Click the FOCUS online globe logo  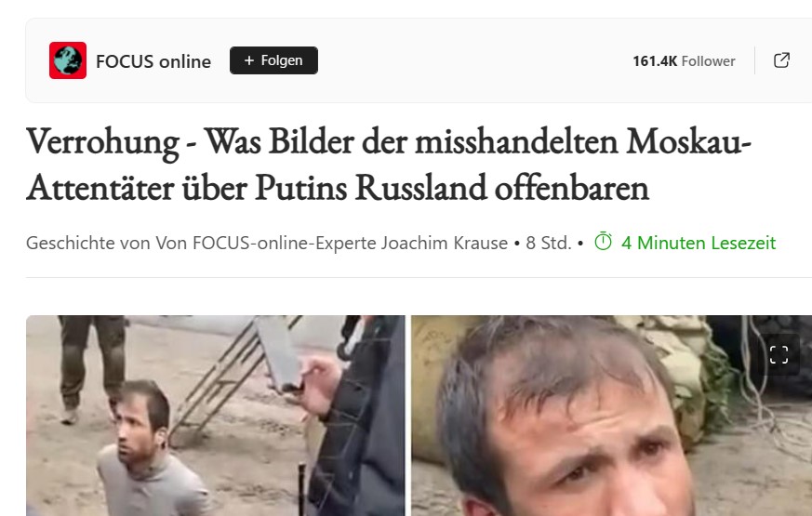coord(68,60)
